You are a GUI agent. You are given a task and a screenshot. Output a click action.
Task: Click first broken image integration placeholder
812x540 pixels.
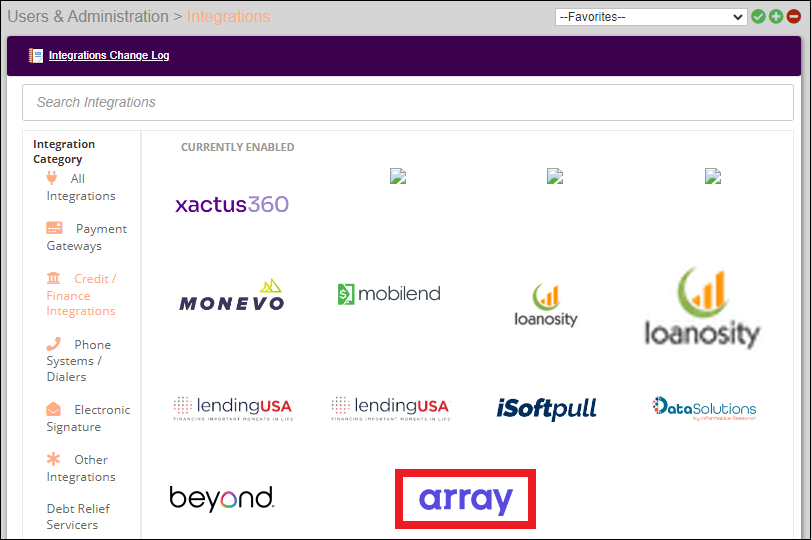(x=398, y=177)
